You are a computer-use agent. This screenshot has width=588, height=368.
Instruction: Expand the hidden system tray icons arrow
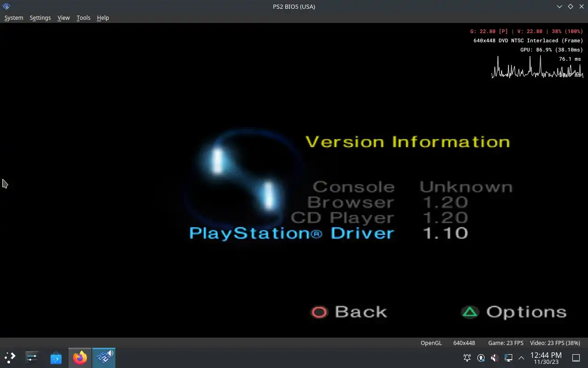[521, 358]
